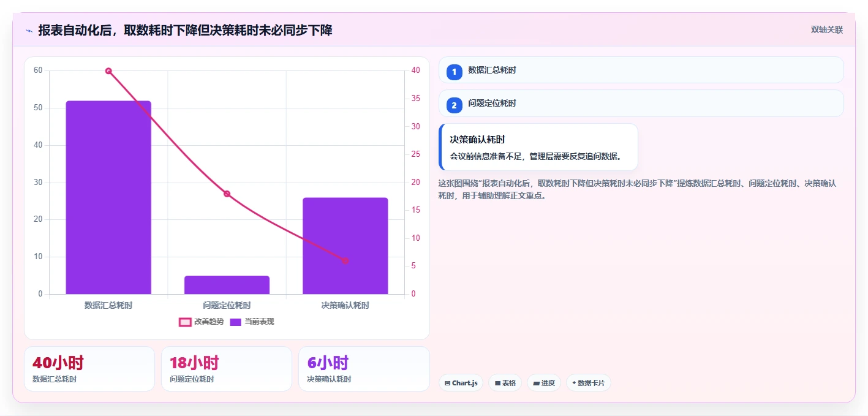Viewport: 868px width, 416px height.
Task: Expand list item 数据汇总耗时
Action: pyautogui.click(x=641, y=70)
